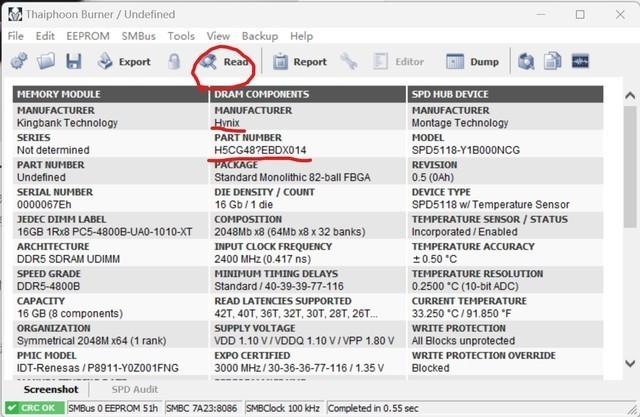Screen dimensions: 640x417
Task: Open the Help menu
Action: 301,36
